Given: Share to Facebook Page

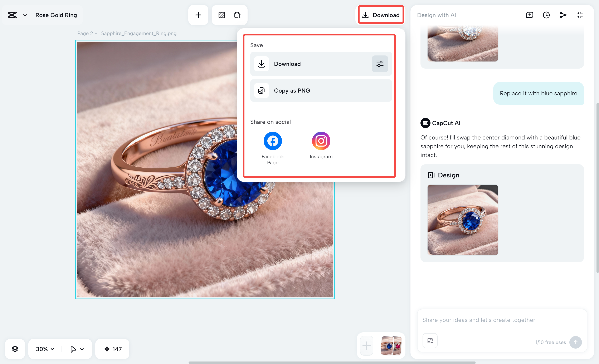Looking at the screenshot, I should coord(273,141).
